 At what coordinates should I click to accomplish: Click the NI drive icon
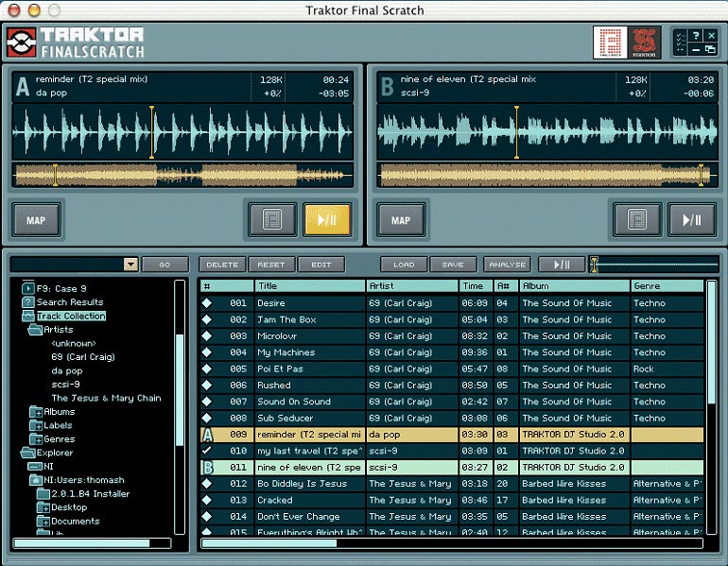35,466
